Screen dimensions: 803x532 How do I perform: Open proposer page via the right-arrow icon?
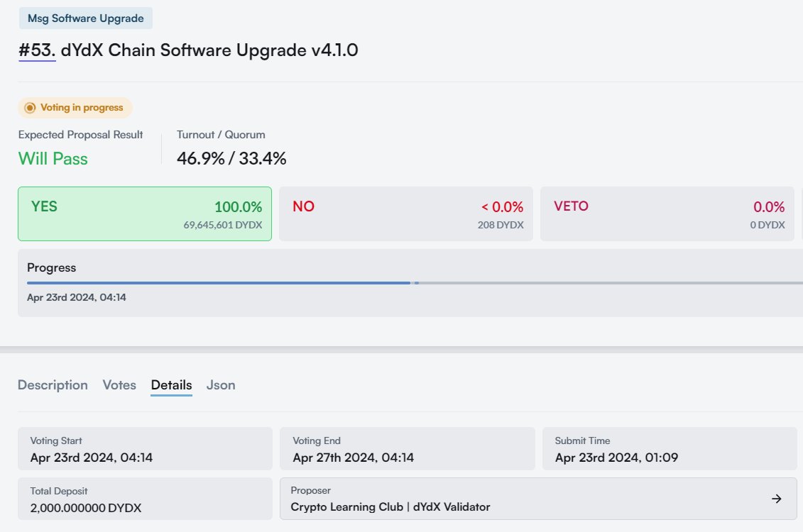(776, 499)
